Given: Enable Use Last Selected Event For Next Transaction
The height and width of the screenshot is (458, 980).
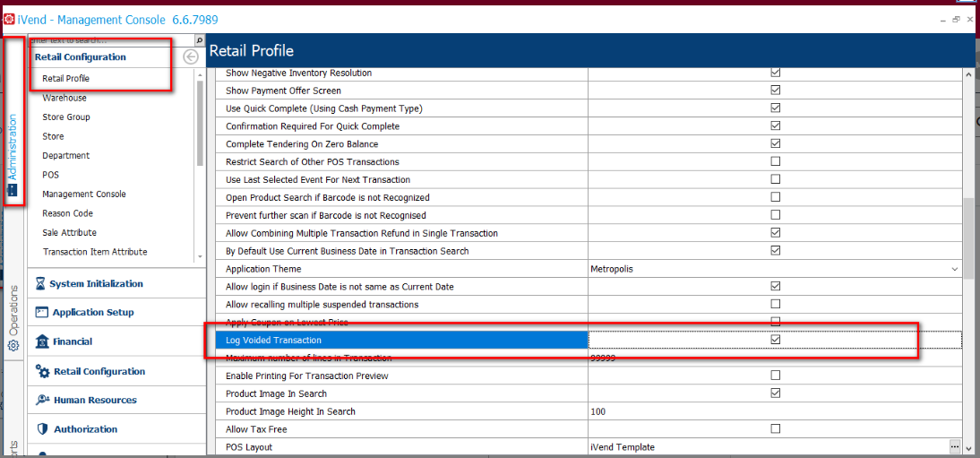Looking at the screenshot, I should point(776,179).
